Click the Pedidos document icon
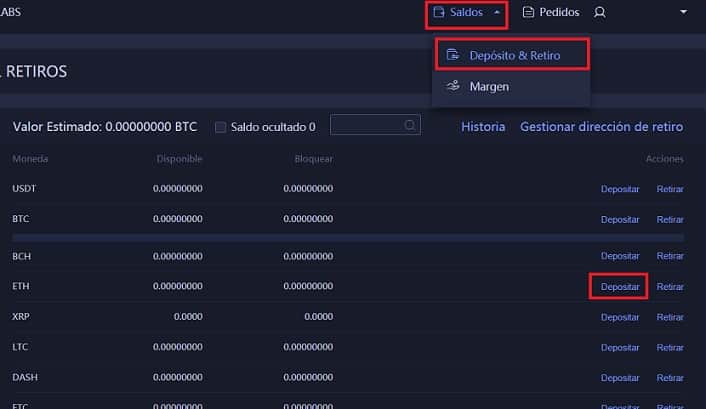This screenshot has height=409, width=706. coord(528,12)
